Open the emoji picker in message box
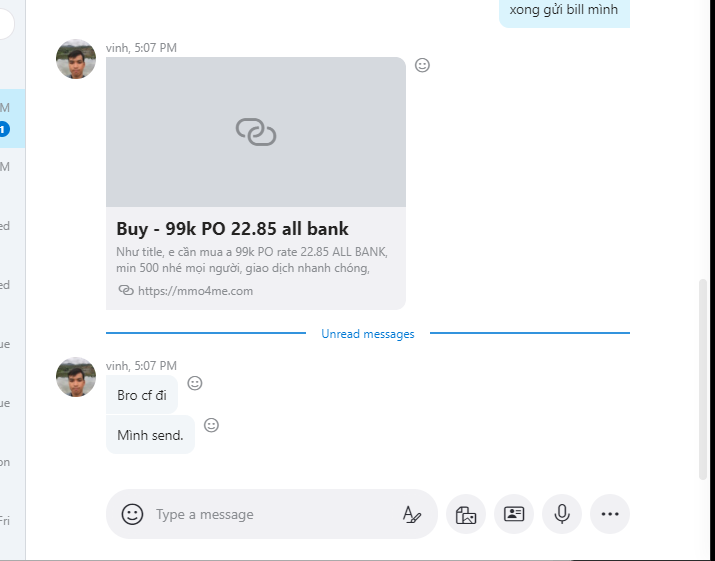 point(132,514)
